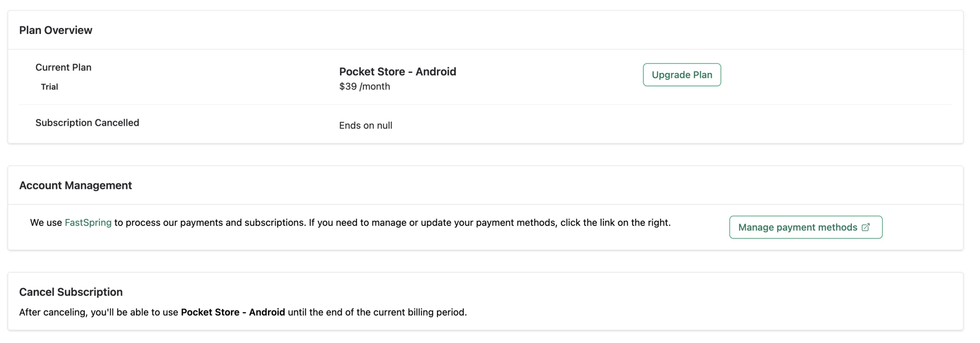Click the Ends on null text
The image size is (980, 343).
(366, 125)
